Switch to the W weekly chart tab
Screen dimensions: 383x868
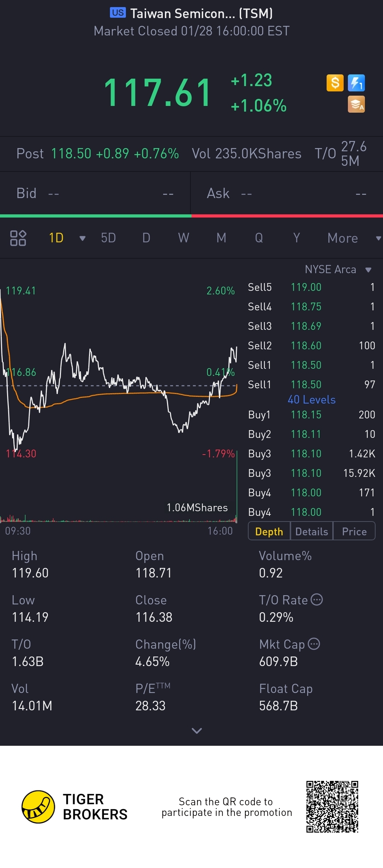coord(184,238)
